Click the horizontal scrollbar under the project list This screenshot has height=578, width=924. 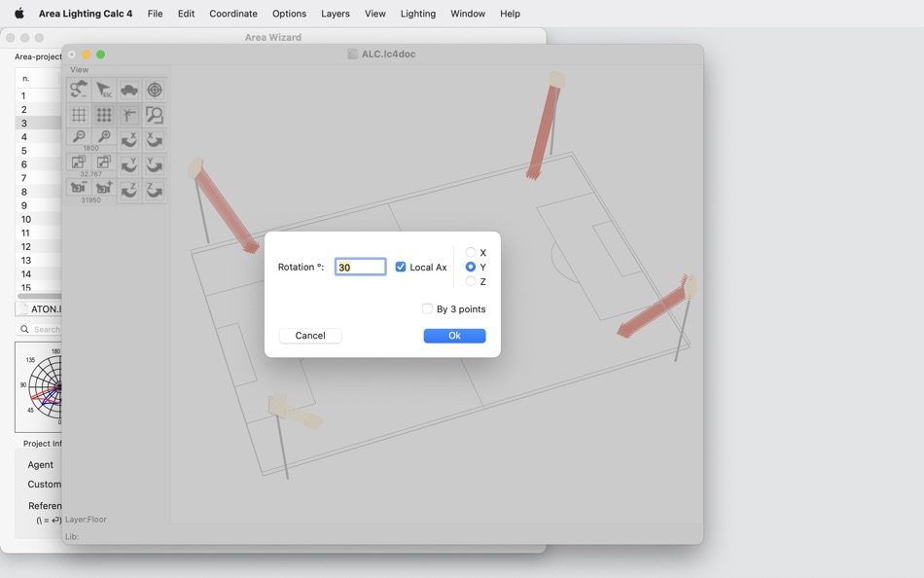point(40,296)
